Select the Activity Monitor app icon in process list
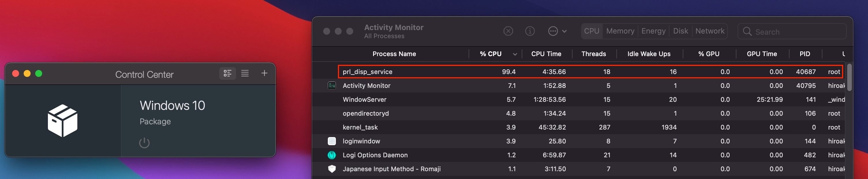The width and height of the screenshot is (868, 179). pyautogui.click(x=332, y=86)
